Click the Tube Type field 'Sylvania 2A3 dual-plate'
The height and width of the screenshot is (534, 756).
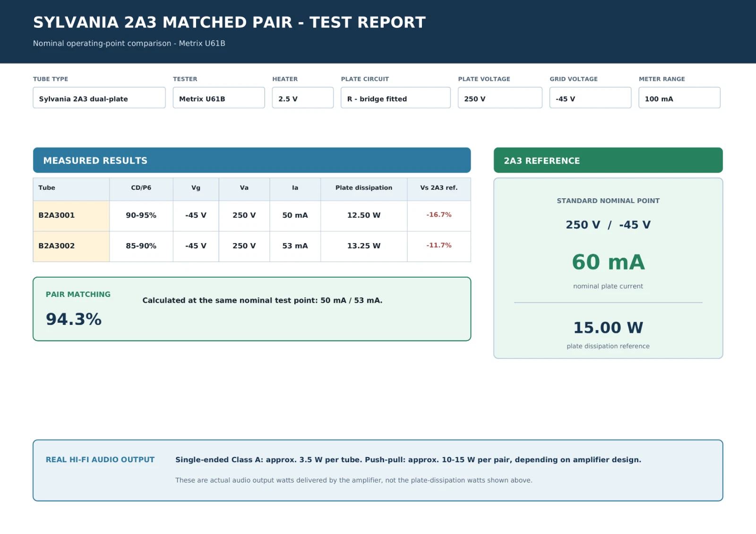[x=99, y=98]
